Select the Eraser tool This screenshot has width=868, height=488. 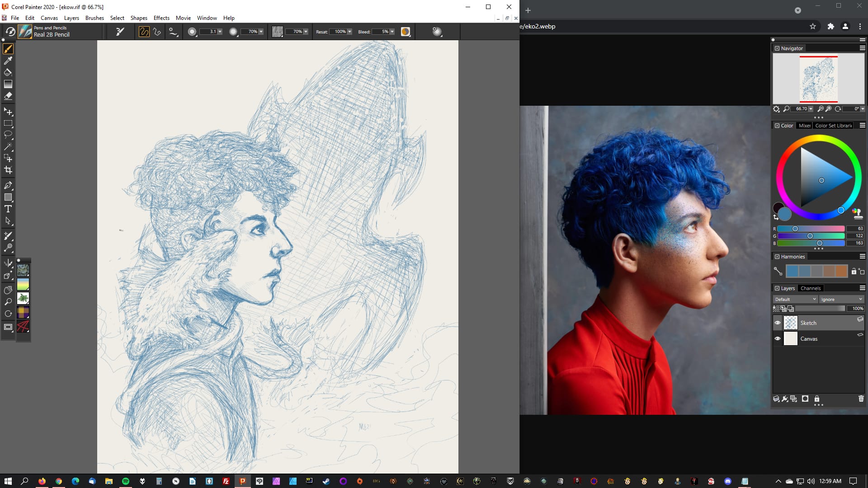[8, 96]
